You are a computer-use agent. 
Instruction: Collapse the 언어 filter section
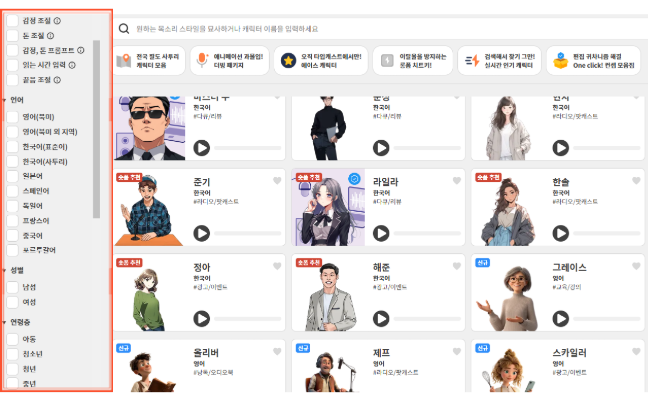(5, 100)
